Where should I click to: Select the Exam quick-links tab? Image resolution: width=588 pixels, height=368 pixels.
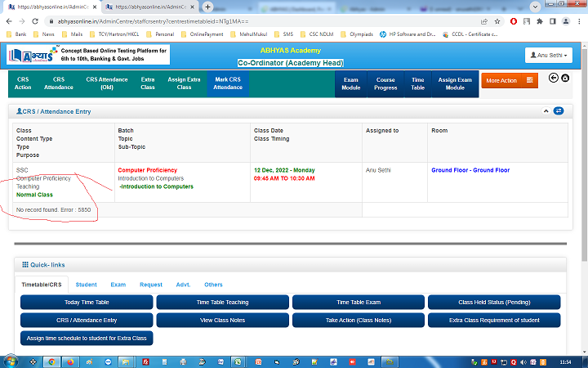[x=118, y=285]
